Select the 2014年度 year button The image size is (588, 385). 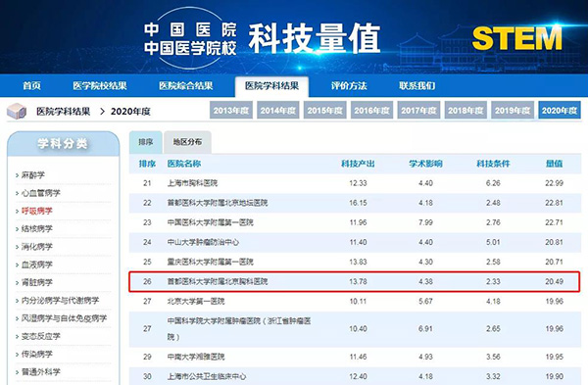[278, 110]
